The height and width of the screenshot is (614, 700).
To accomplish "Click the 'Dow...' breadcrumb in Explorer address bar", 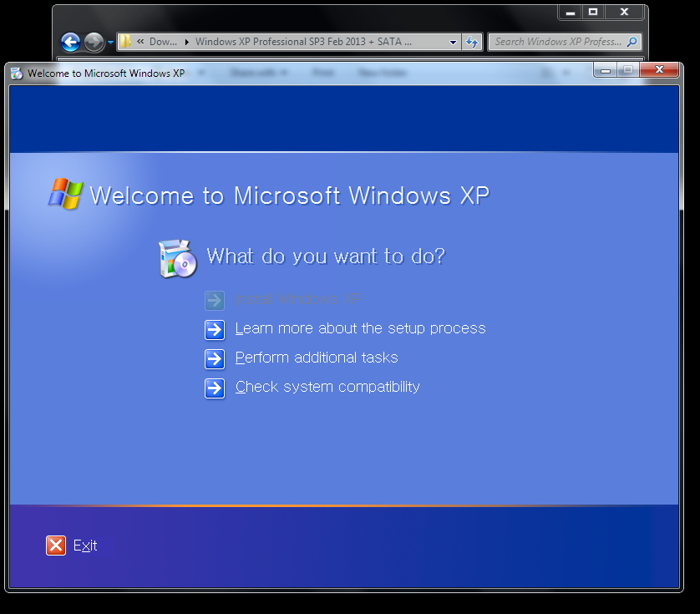I will (x=163, y=42).
